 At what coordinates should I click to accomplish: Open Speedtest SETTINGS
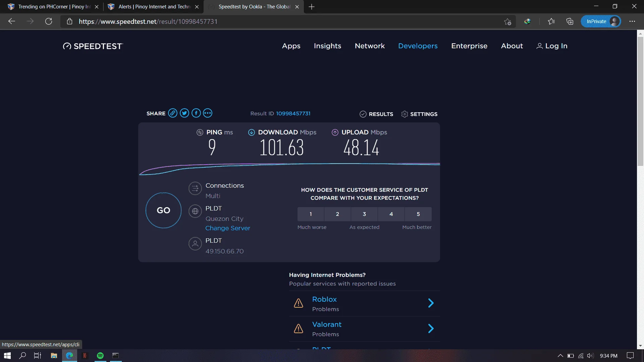pyautogui.click(x=419, y=114)
